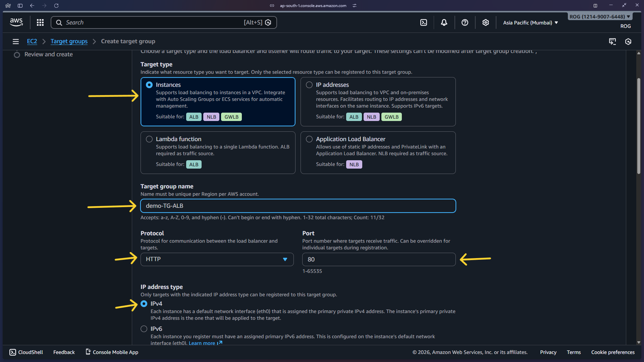Open the Asia Pacific (Mumbai) region selector
The image size is (644, 362).
(529, 22)
